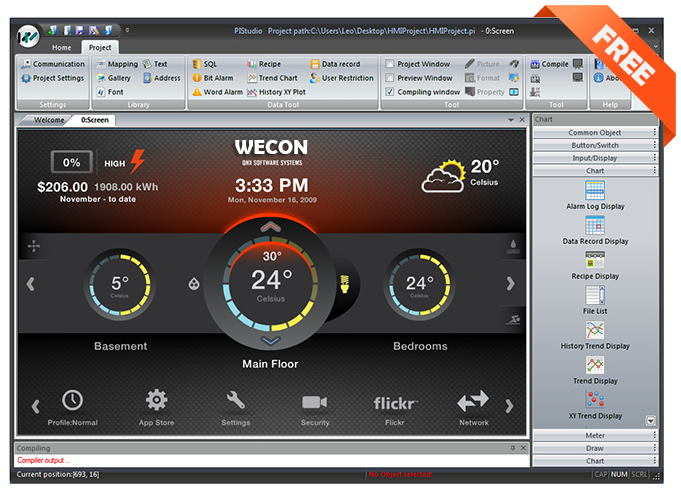Select the Alarm Log Display object

[x=595, y=195]
